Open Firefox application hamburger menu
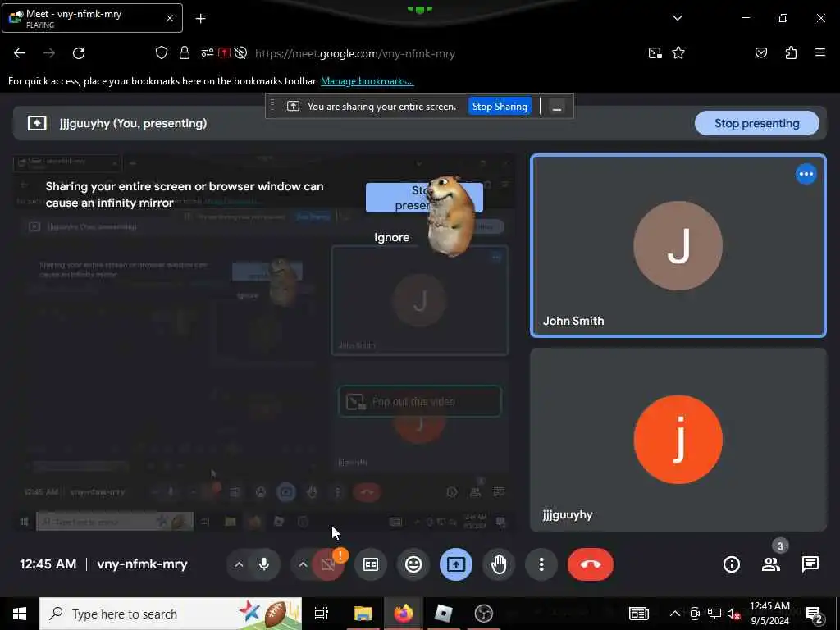This screenshot has height=630, width=840. [x=820, y=53]
